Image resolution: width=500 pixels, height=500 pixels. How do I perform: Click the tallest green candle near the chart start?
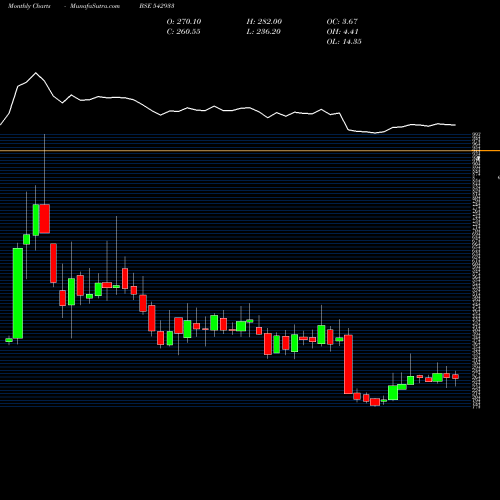[18, 293]
